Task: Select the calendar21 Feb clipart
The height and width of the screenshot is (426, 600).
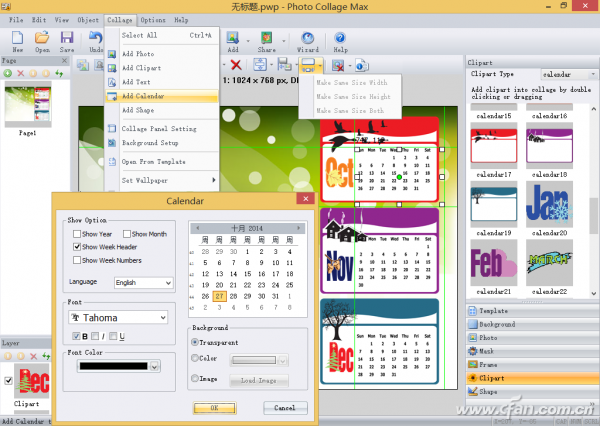Action: pos(494,263)
